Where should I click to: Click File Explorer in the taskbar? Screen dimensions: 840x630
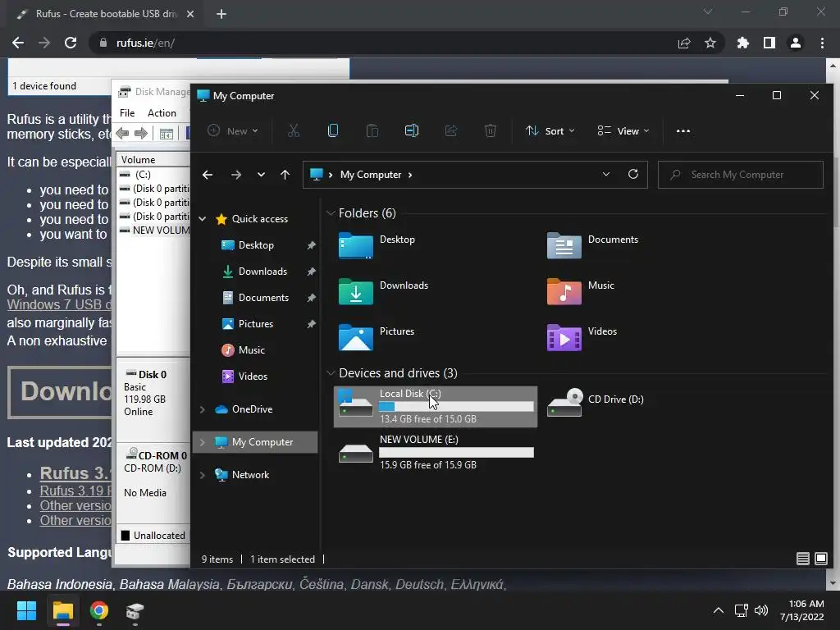(x=62, y=610)
